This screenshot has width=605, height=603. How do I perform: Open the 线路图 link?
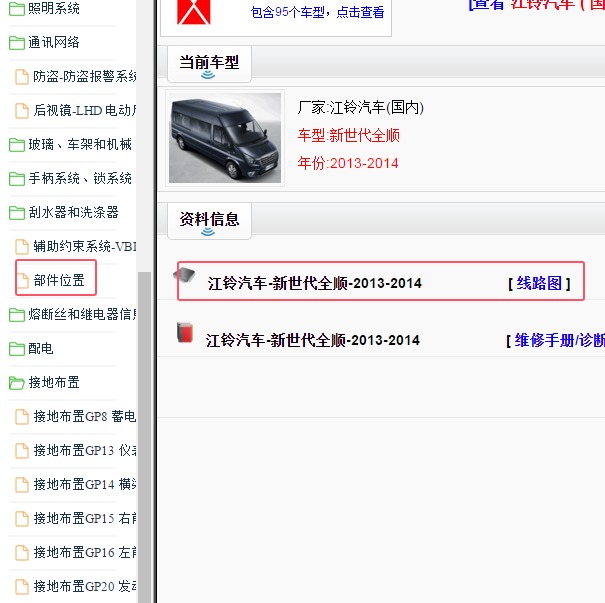pos(539,284)
